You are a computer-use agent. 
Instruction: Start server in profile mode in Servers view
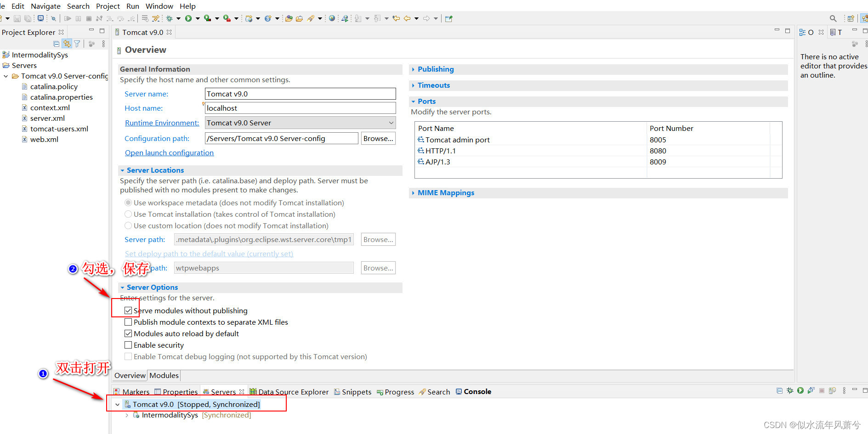click(811, 390)
